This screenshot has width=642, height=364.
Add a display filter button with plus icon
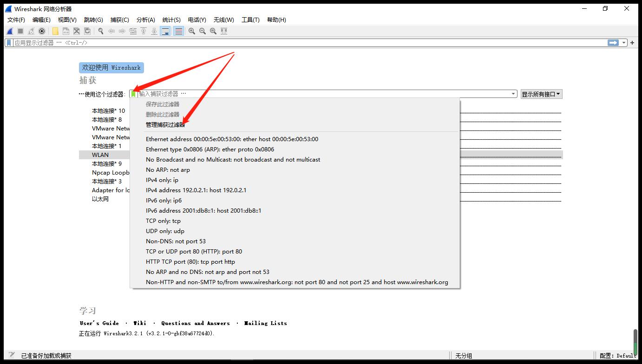[x=632, y=43]
